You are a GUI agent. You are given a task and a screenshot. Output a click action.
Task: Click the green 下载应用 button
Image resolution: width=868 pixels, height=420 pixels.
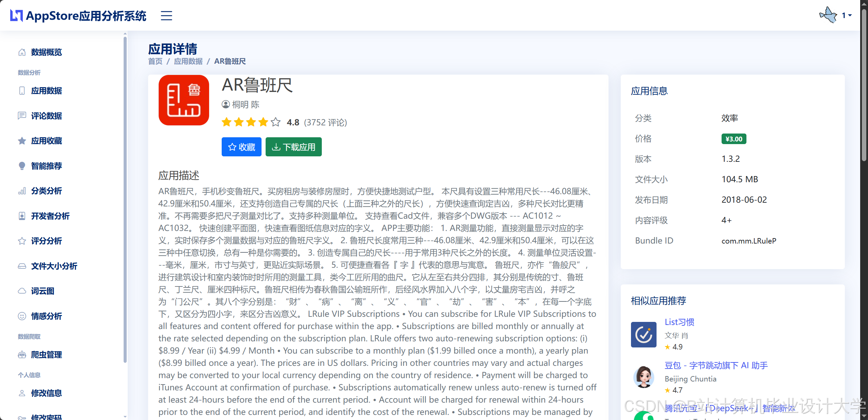[294, 147]
